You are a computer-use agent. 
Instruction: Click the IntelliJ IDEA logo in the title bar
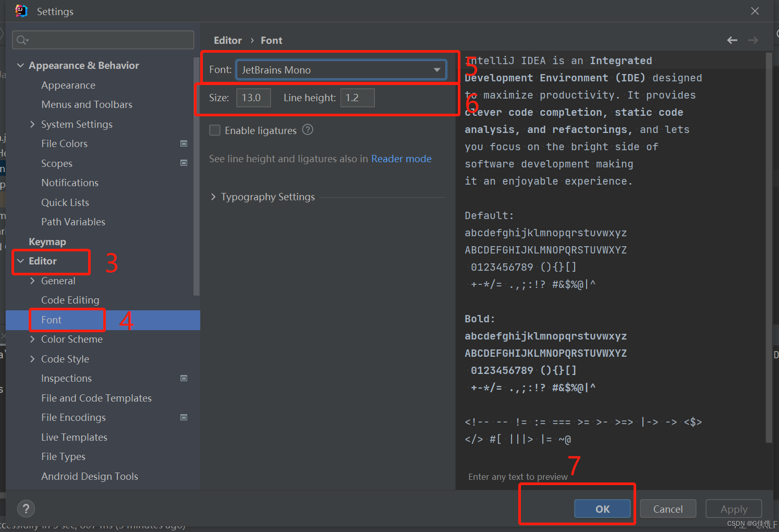click(21, 11)
